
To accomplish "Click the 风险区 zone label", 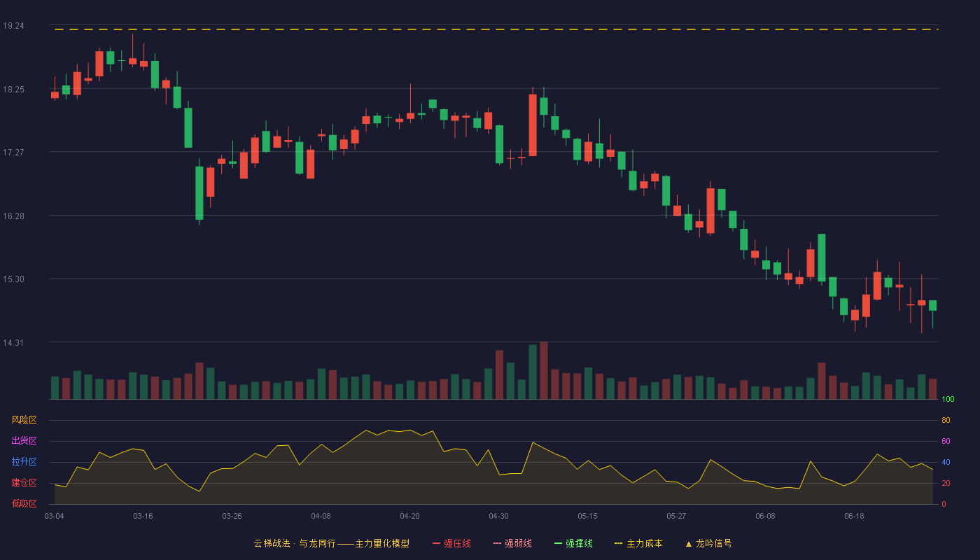I will pos(24,420).
